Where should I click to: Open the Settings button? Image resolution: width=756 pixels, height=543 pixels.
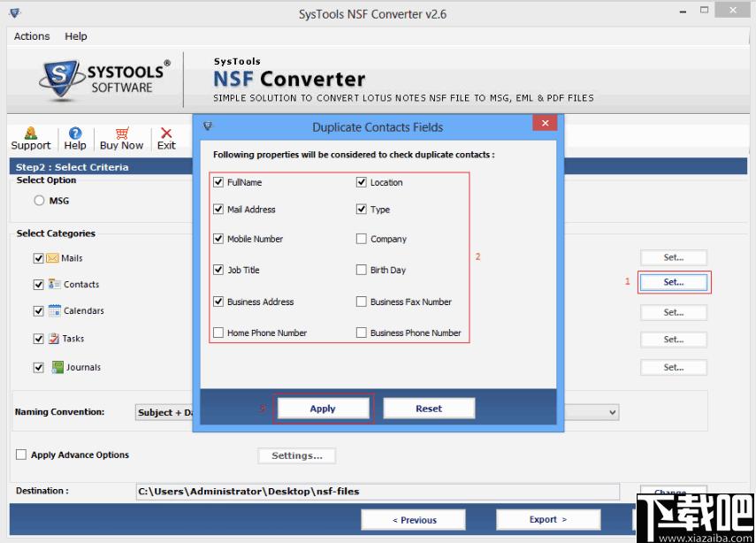296,455
